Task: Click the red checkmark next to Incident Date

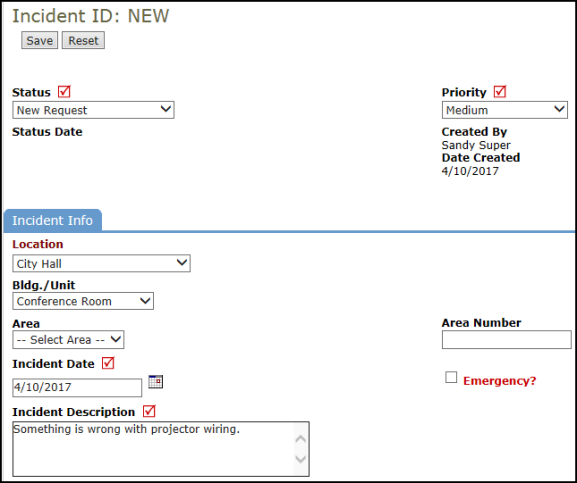Action: [108, 363]
